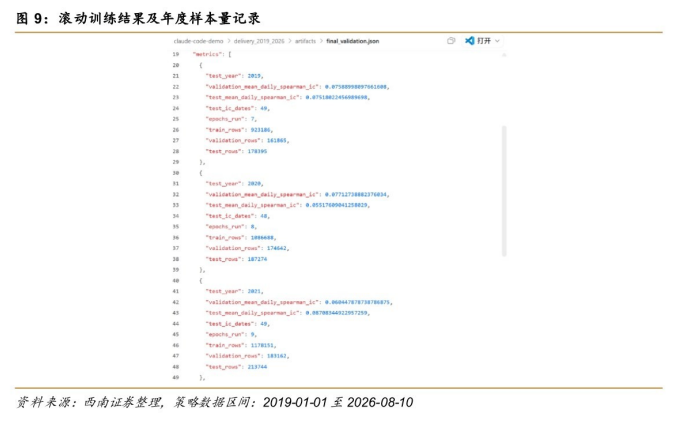677x423 pixels.
Task: Click the validation_rows value 183162
Action: pos(277,356)
